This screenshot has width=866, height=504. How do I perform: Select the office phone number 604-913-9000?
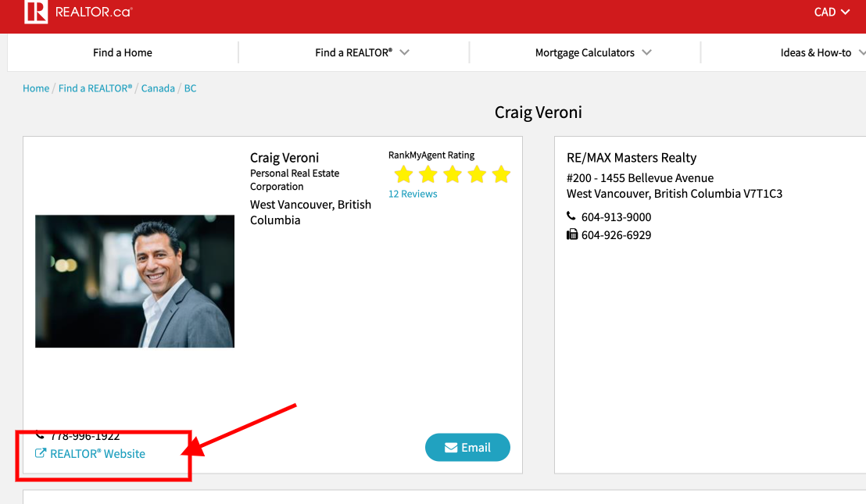616,217
